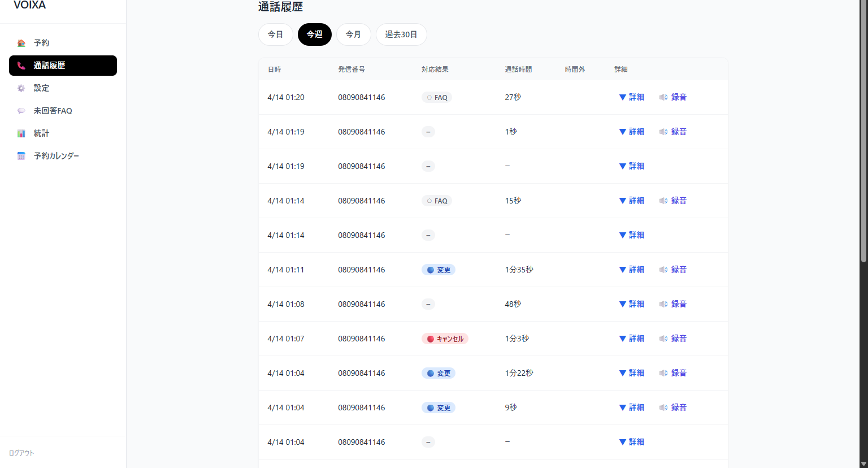Viewport: 868px width, 468px height.
Task: Click the phone icon in 通話履歴
Action: [x=21, y=66]
